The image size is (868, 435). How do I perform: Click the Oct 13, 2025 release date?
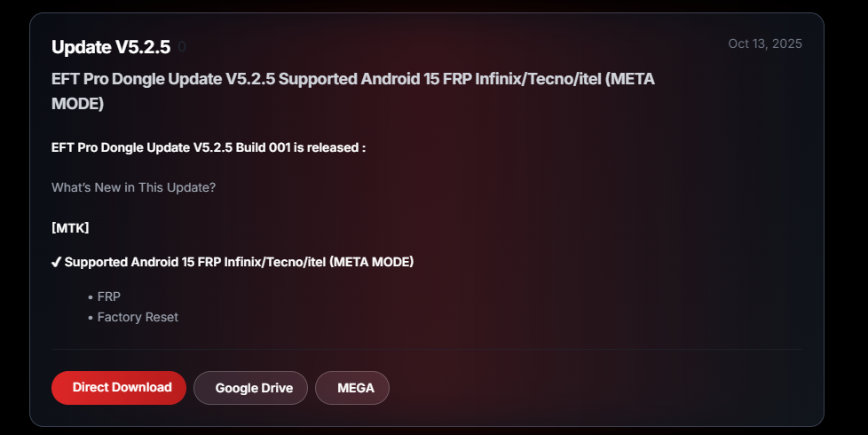click(764, 43)
